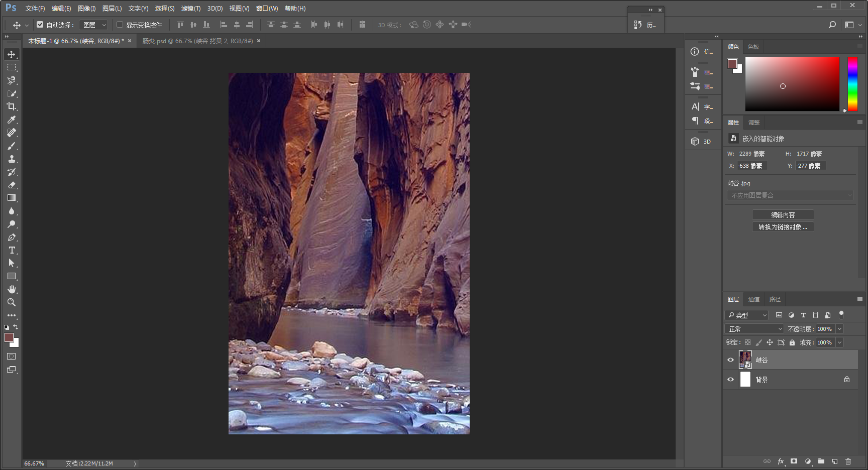868x470 pixels.
Task: Open the 滤镜(T) menu
Action: (x=191, y=9)
